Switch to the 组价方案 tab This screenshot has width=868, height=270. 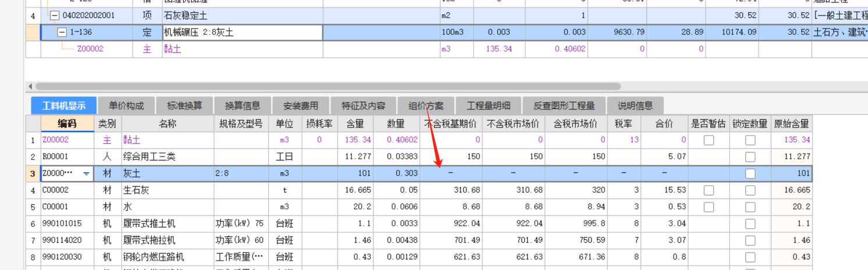tap(426, 106)
